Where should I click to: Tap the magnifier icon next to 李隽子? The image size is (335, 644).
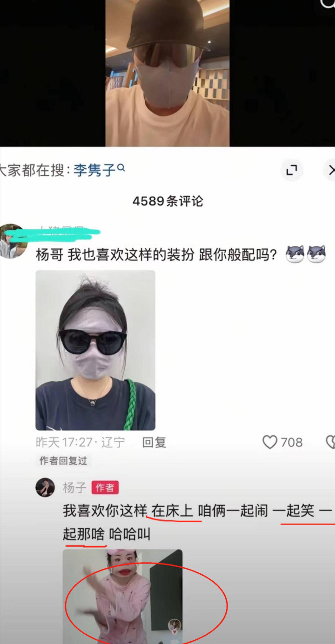click(121, 168)
